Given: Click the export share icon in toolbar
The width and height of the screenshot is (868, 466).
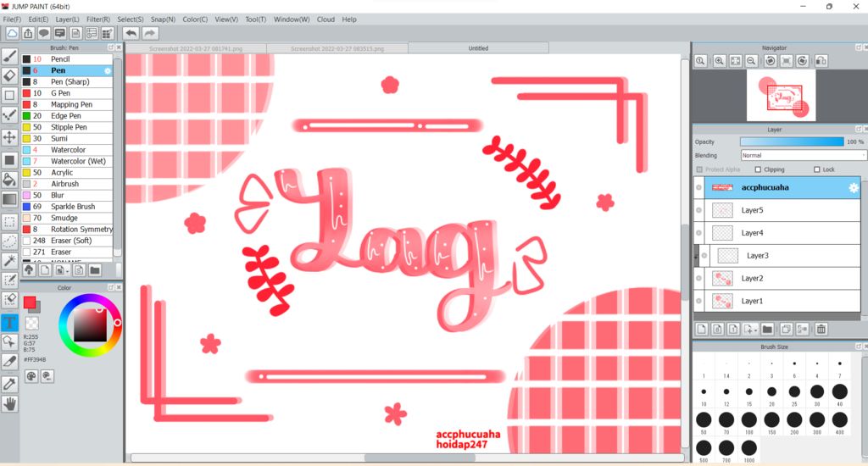Looking at the screenshot, I should [28, 33].
